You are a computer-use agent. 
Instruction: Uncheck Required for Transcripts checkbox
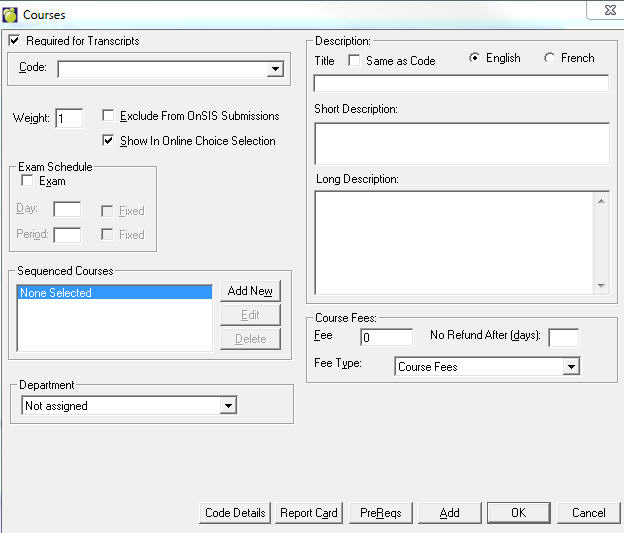pos(14,41)
